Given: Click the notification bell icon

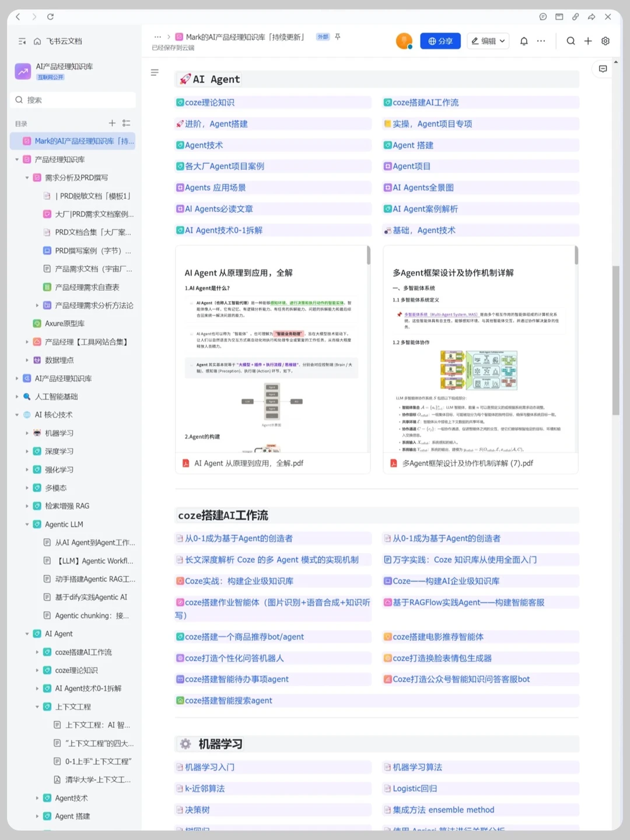Looking at the screenshot, I should pos(524,41).
